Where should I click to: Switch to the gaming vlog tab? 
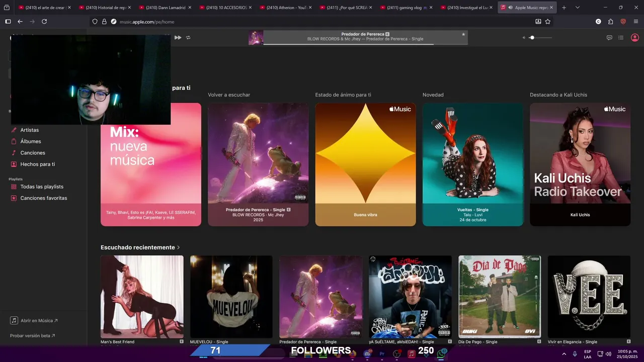click(x=406, y=8)
